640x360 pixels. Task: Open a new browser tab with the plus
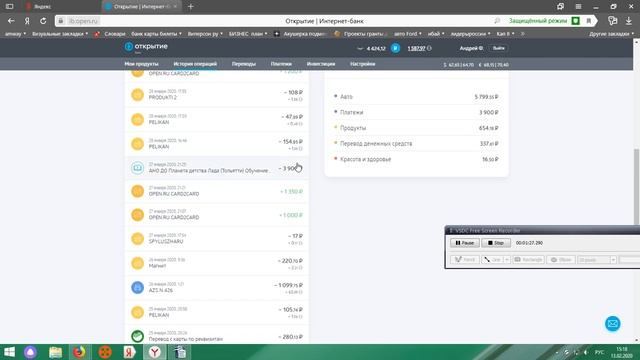tap(191, 7)
